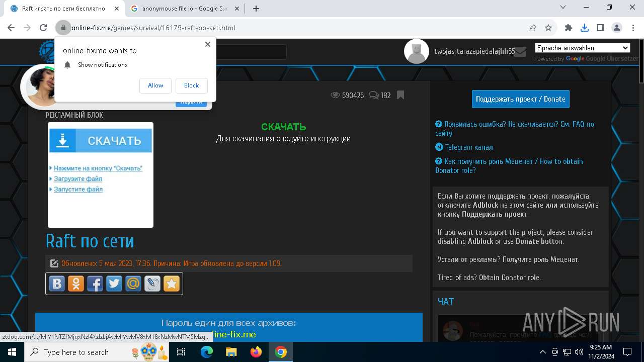Click the green СКАЧАТЬ heading
Image resolution: width=644 pixels, height=362 pixels.
pos(284,127)
